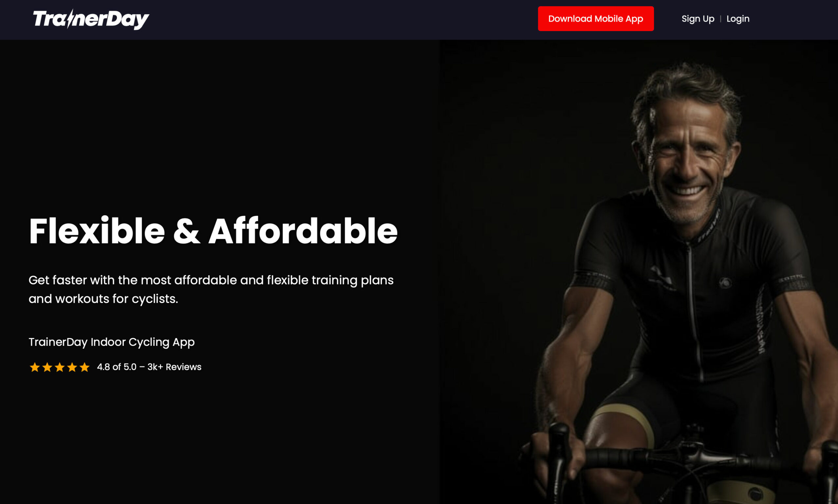
Task: Open the Sign Up link
Action: click(698, 19)
